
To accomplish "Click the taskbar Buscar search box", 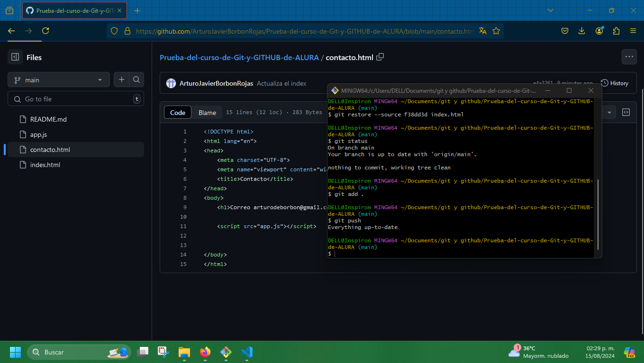I will (x=79, y=352).
